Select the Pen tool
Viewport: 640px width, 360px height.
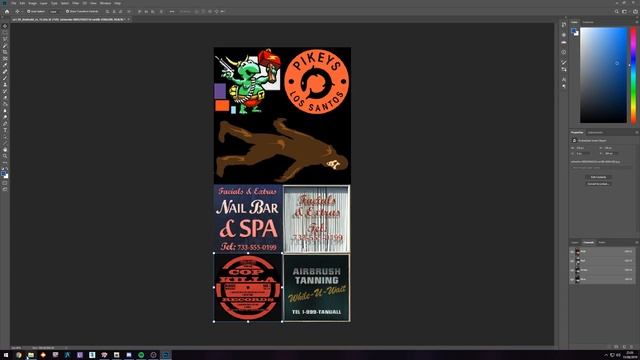pyautogui.click(x=5, y=124)
